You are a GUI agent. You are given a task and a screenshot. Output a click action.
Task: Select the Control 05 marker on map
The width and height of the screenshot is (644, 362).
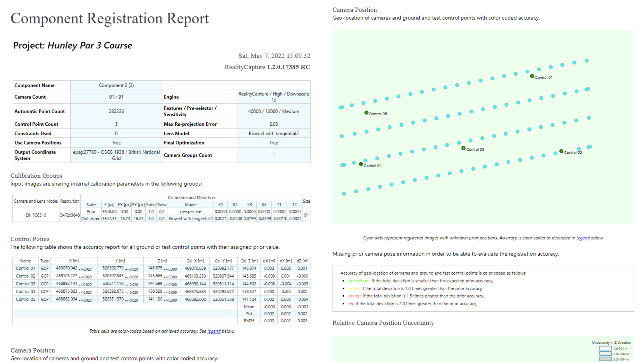click(x=366, y=113)
